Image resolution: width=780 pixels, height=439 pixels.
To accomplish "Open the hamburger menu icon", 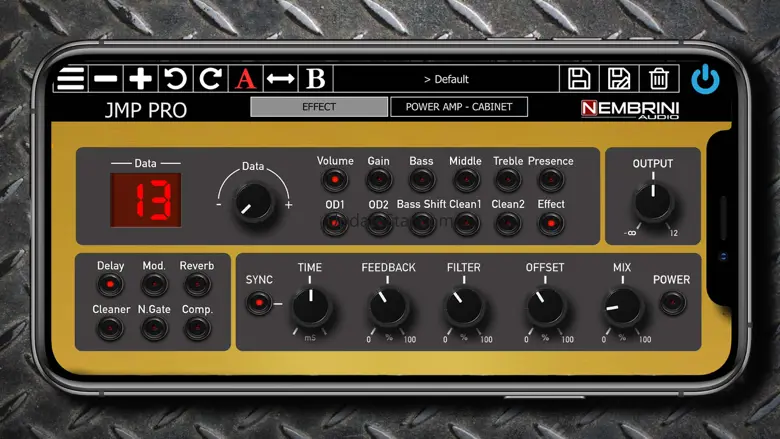I will [71, 79].
